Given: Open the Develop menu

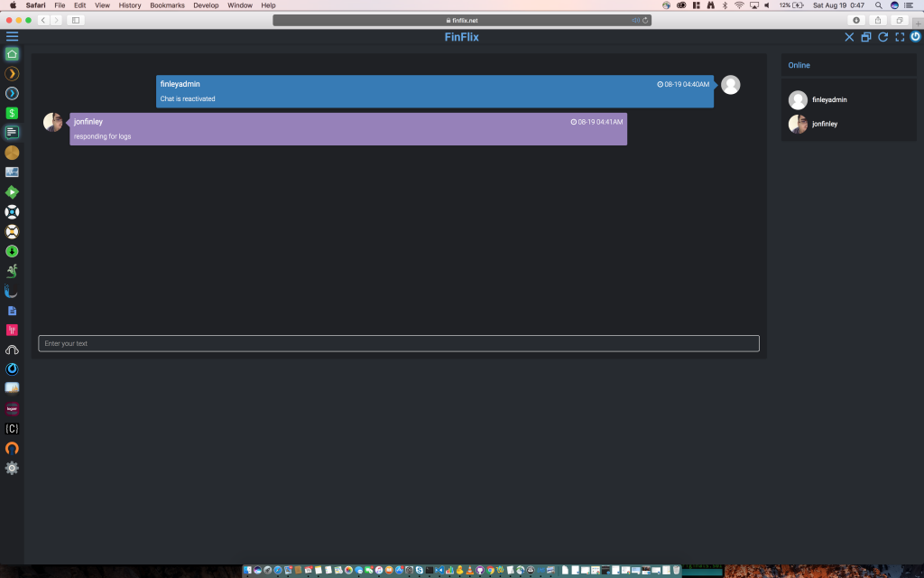Looking at the screenshot, I should pos(206,5).
